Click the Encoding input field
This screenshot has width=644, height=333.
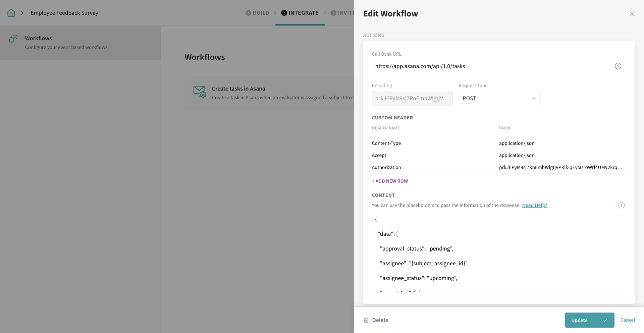(412, 98)
